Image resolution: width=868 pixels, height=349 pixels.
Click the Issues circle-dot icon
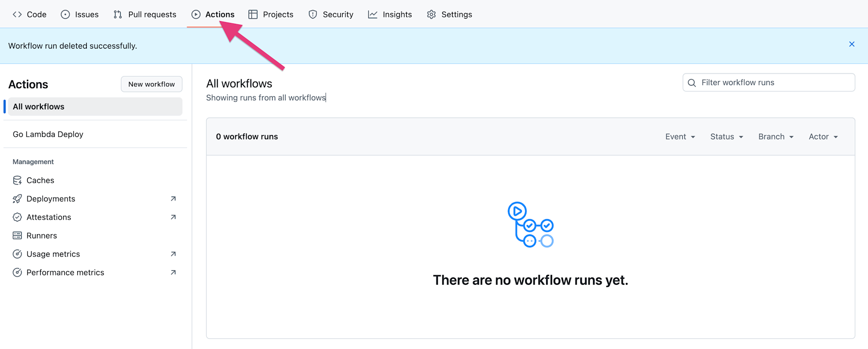tap(65, 14)
